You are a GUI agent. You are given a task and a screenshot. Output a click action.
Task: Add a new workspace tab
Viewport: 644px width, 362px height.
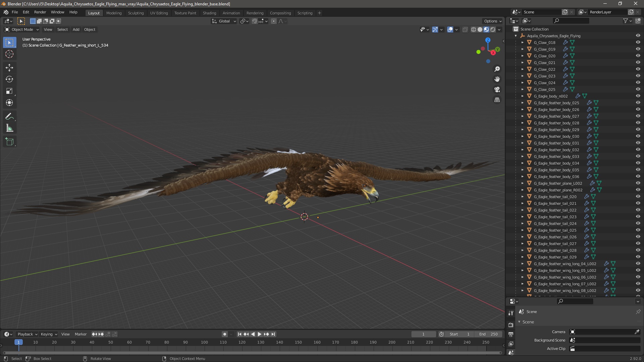(319, 13)
